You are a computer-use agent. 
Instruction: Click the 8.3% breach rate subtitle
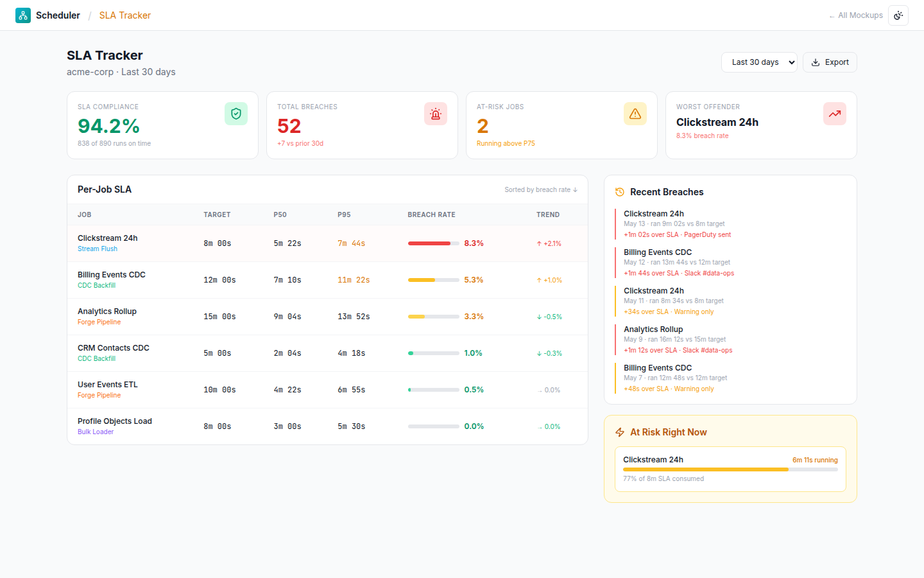tap(702, 136)
